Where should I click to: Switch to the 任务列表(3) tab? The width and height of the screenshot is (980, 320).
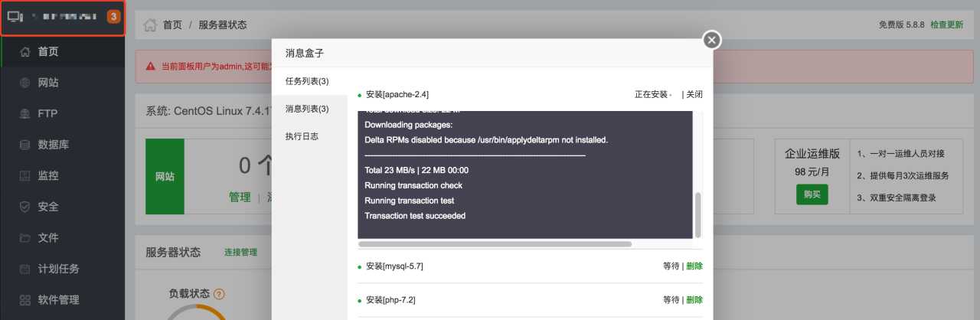tap(307, 81)
